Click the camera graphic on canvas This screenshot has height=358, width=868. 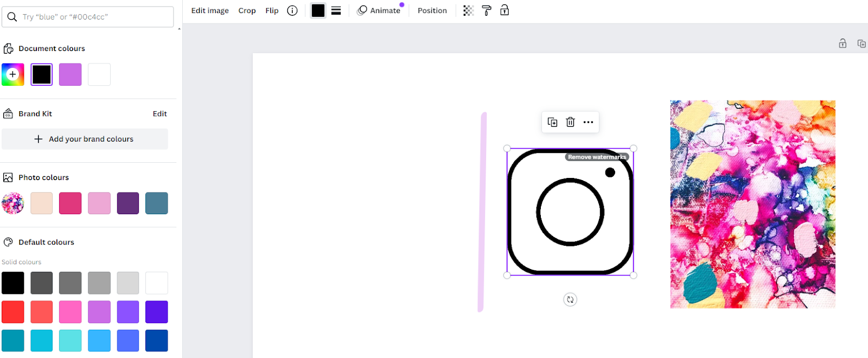click(x=570, y=212)
